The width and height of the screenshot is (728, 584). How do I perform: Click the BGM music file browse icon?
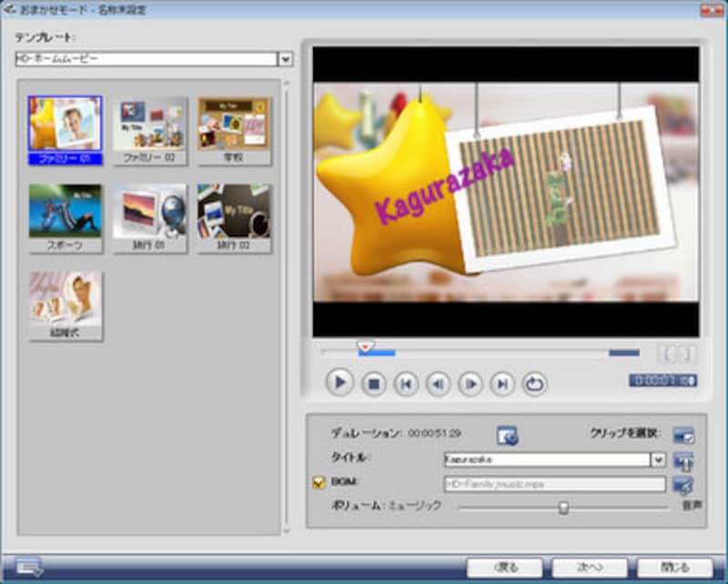point(683,484)
